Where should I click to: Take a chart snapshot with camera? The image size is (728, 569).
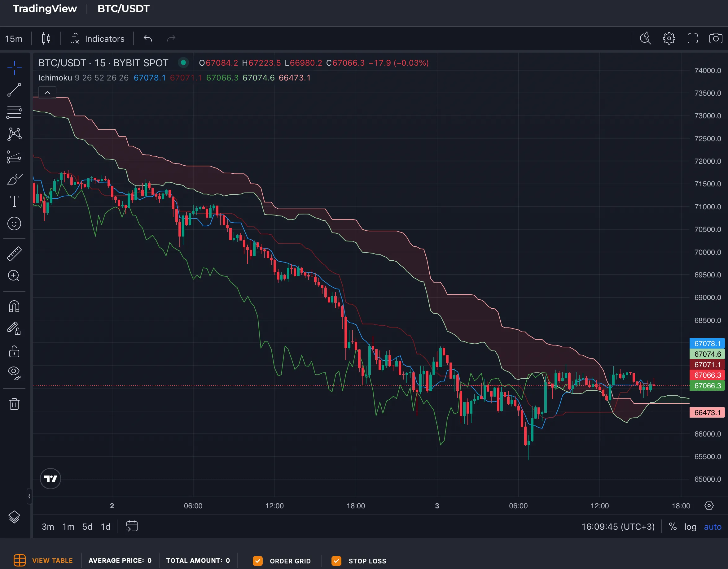click(x=716, y=39)
